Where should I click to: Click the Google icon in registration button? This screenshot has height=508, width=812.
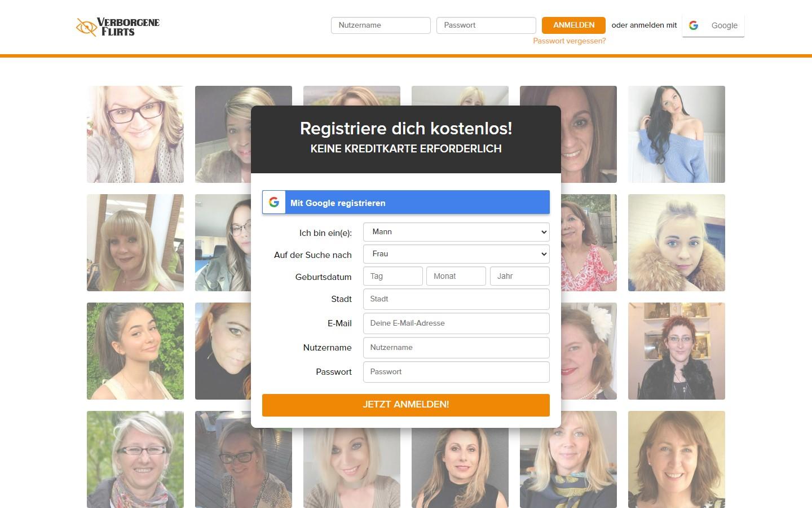(274, 202)
